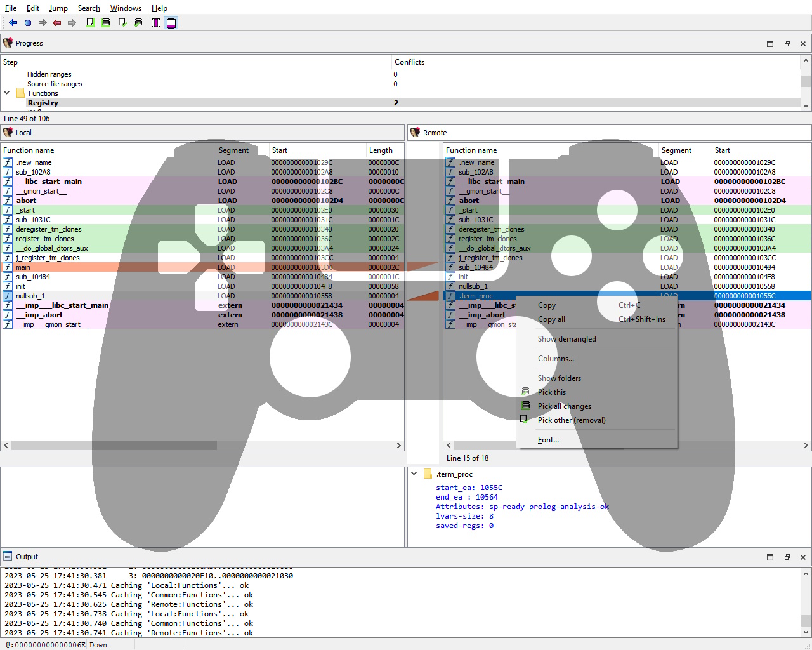The height and width of the screenshot is (650, 812).
Task: Click the green 'pick all' stacked-pages toolbar icon
Action: pos(105,22)
